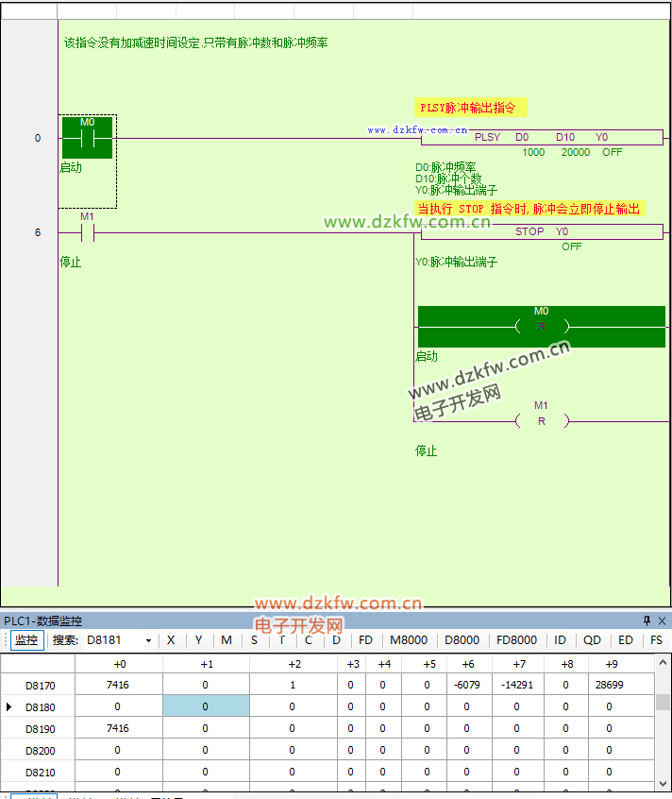Click the D8170 row header
The image size is (672, 799).
[40, 685]
